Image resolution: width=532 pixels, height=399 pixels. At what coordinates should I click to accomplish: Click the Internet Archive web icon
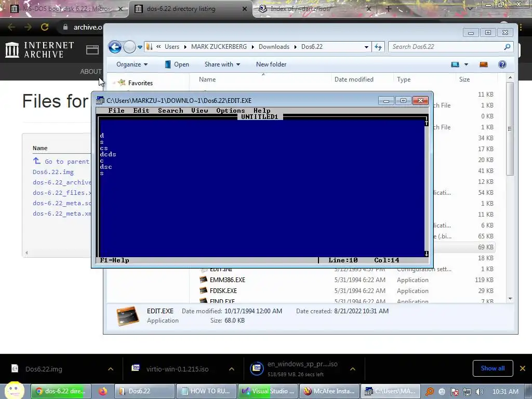[92, 50]
